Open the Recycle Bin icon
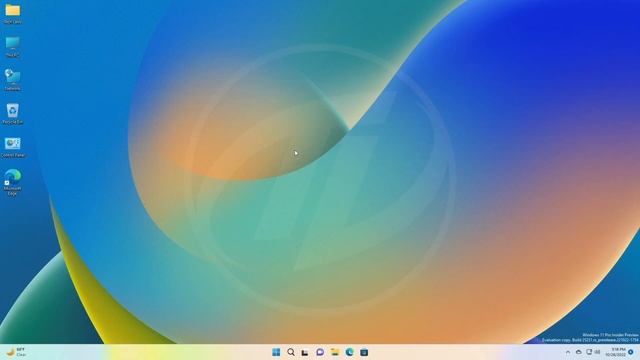Viewport: 640px width, 360px height. coord(13,113)
